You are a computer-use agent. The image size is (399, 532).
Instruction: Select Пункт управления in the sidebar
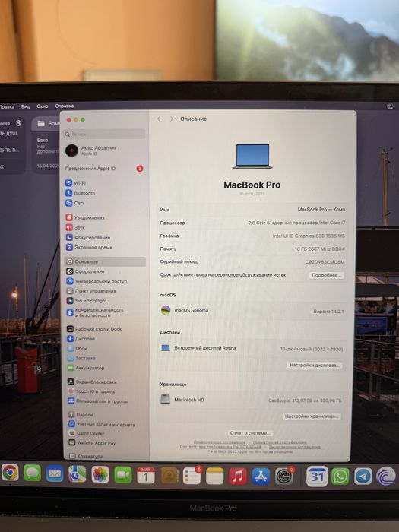tap(91, 291)
